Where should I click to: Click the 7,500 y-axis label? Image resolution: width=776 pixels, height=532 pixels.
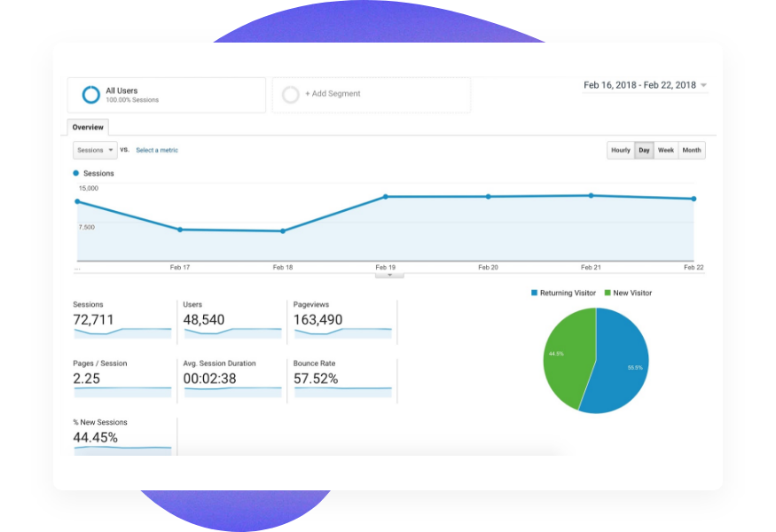(87, 227)
